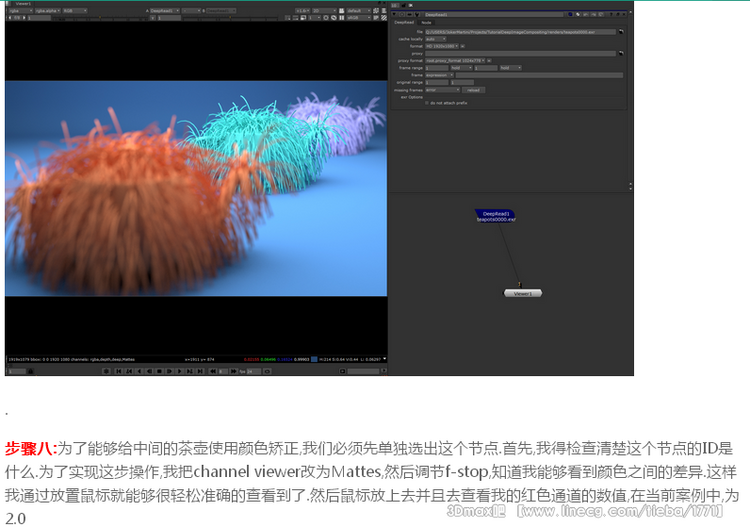This screenshot has height=527, width=750.
Task: Click the format clear X button
Action: [463, 46]
